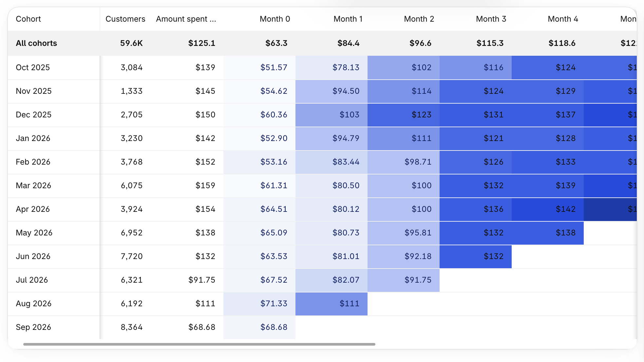Click the 59.6K total customers cell
Viewport: 644px width, 362px height.
click(x=131, y=43)
